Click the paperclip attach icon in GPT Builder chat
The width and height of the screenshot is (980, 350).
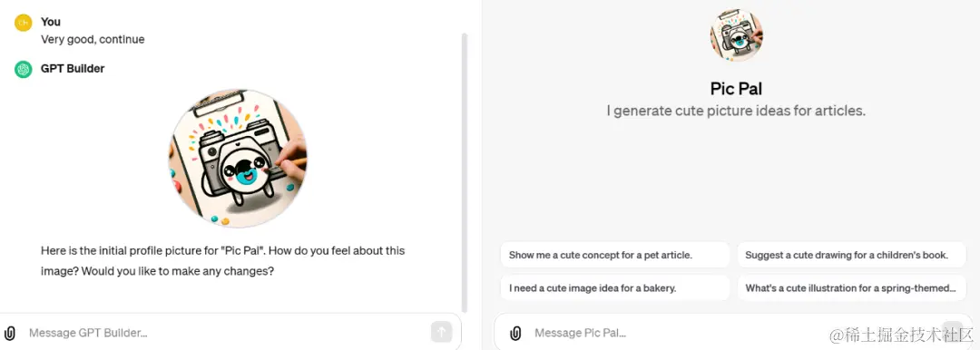[10, 333]
